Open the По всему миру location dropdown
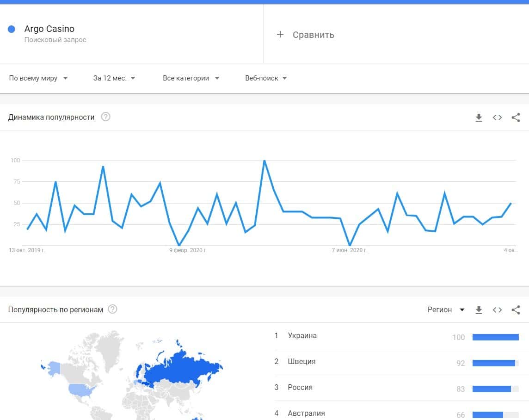This screenshot has width=529, height=420. click(x=38, y=78)
